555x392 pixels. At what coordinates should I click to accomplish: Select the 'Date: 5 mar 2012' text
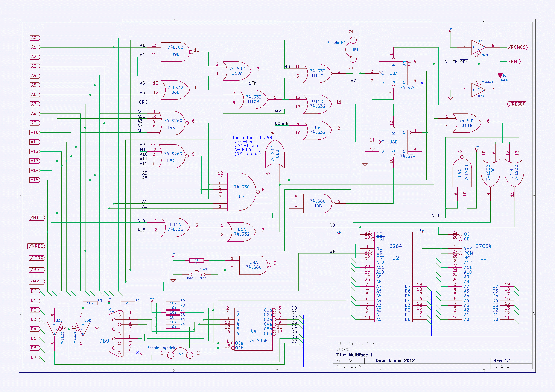click(x=395, y=361)
